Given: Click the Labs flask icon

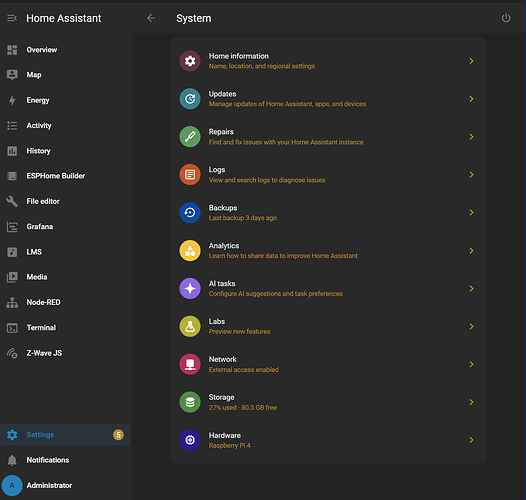Looking at the screenshot, I should [190, 327].
